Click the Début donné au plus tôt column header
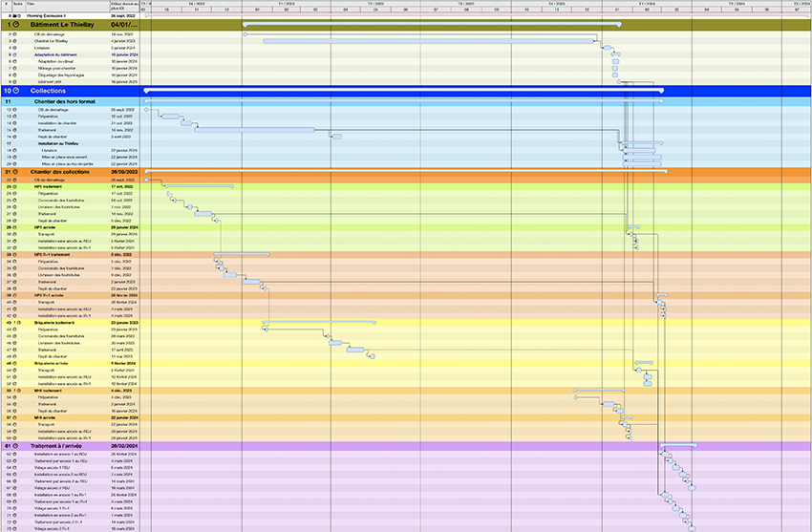This screenshot has height=532, width=812. tap(124, 7)
